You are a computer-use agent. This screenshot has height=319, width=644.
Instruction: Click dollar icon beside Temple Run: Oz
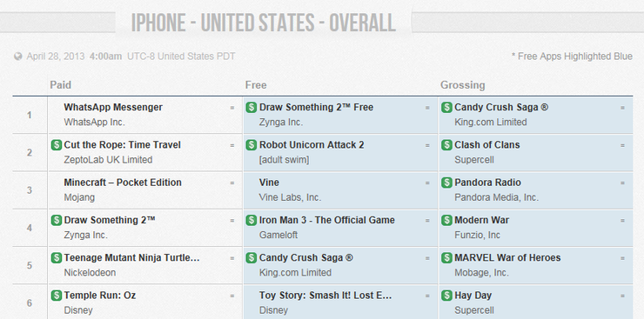point(57,296)
